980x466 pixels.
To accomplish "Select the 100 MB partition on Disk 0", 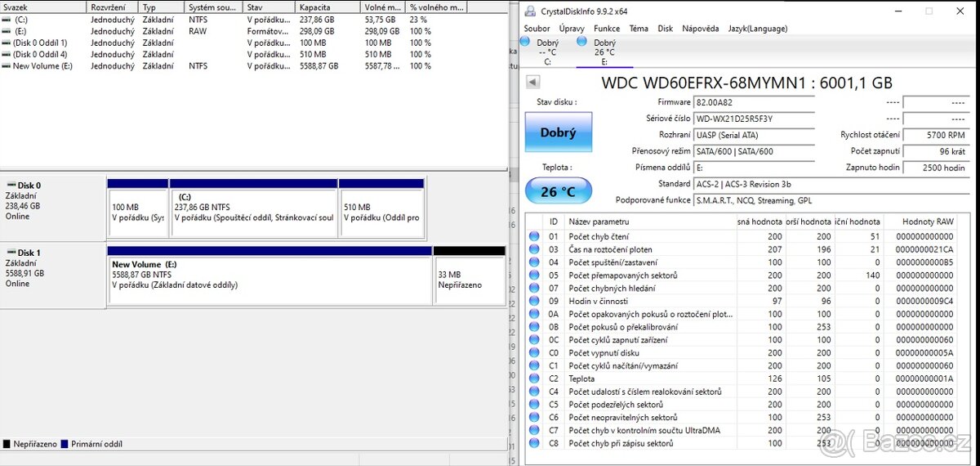I will [137, 208].
